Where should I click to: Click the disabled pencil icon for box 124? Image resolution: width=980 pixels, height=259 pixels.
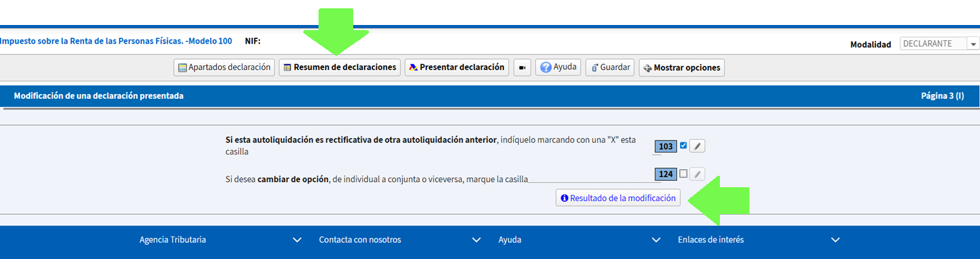697,174
